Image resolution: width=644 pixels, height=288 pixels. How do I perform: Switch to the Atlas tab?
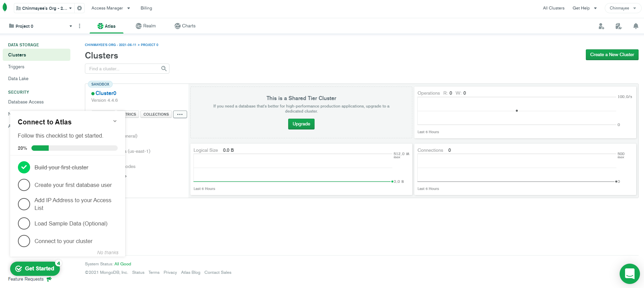tap(107, 26)
